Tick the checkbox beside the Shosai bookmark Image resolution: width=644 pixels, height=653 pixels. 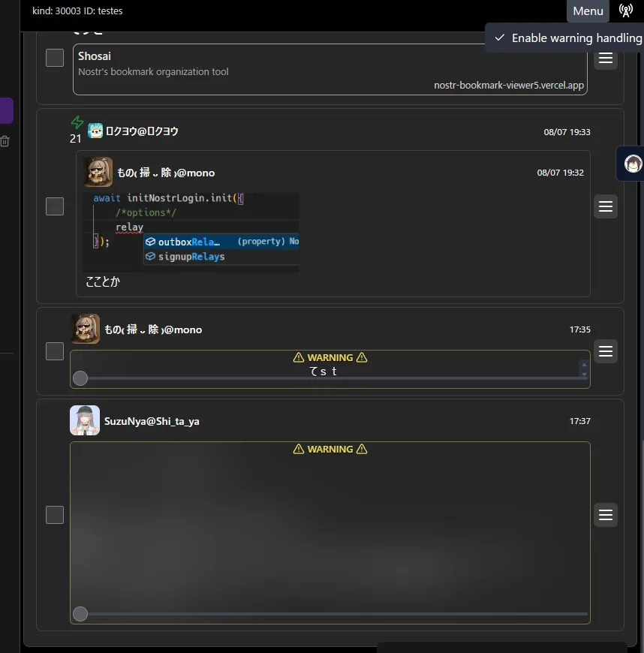(55, 58)
